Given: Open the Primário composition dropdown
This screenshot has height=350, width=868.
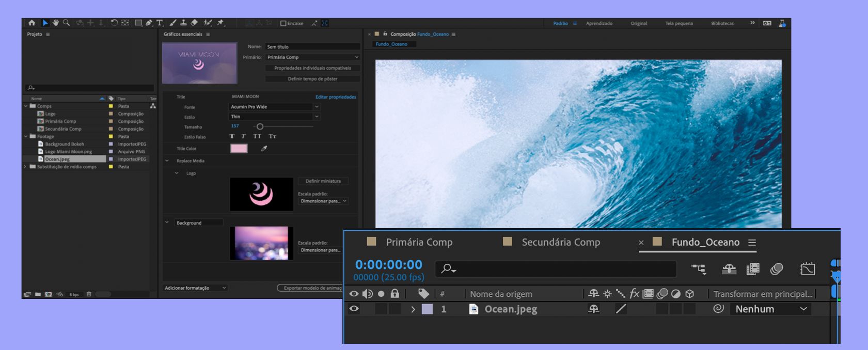Looking at the screenshot, I should tap(312, 57).
